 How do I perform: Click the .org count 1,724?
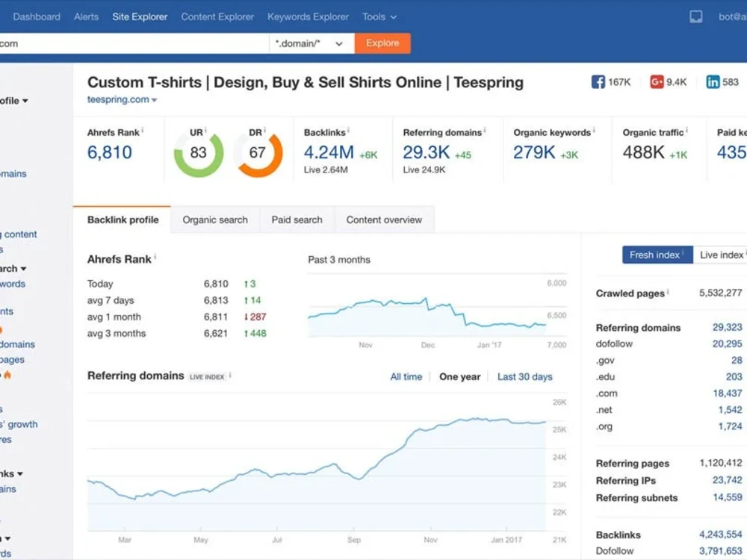730,426
